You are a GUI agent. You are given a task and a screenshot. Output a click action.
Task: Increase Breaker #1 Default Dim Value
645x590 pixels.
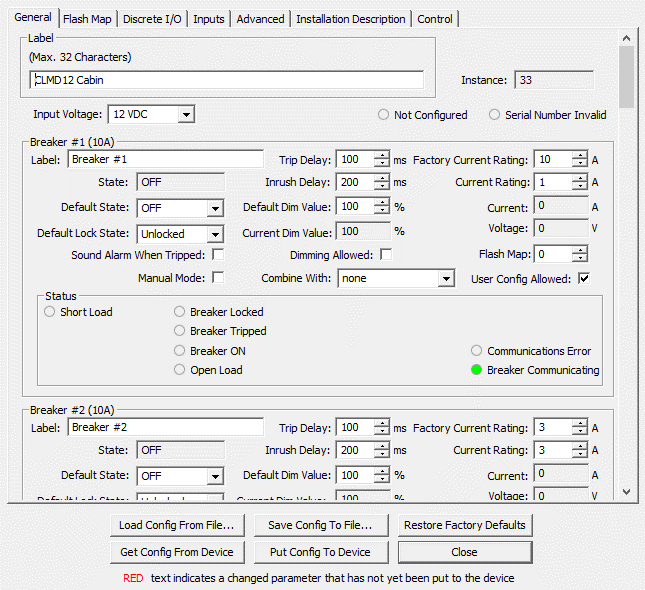(381, 203)
